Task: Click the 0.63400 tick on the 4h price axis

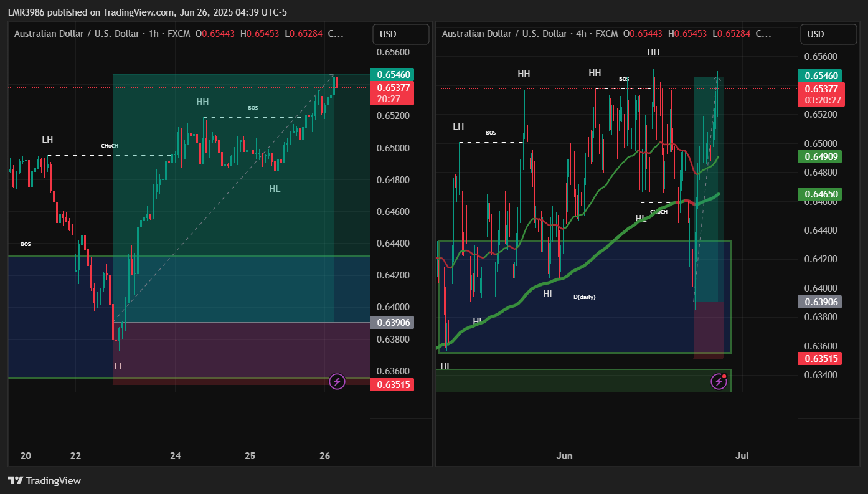Action: pos(820,375)
